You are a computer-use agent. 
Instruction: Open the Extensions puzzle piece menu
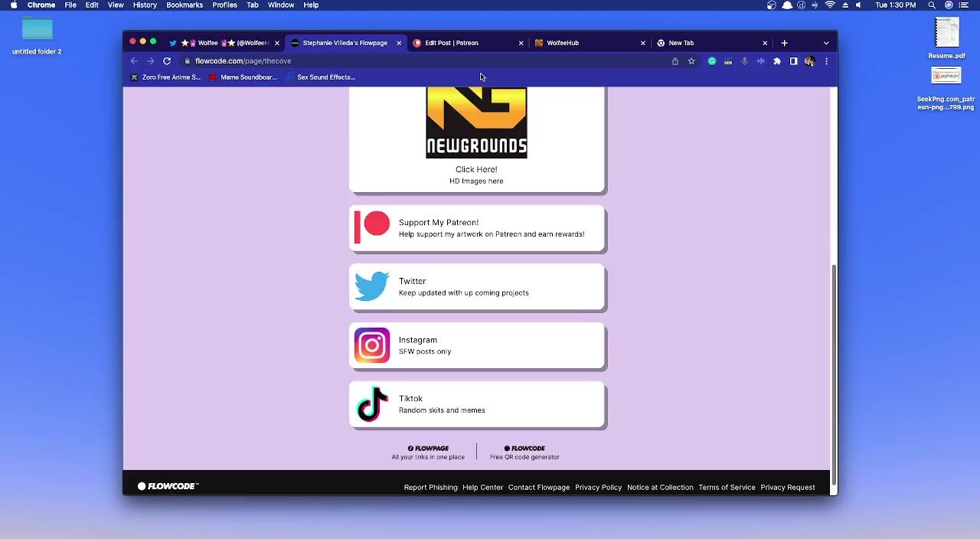coord(777,61)
